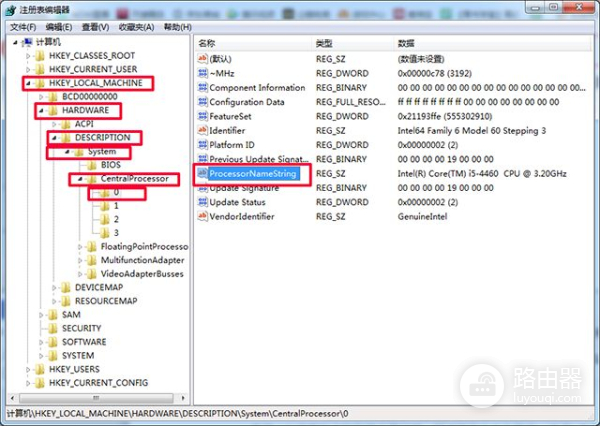
Task: Expand the MultifunctionAdapter arrow
Action: [x=80, y=261]
